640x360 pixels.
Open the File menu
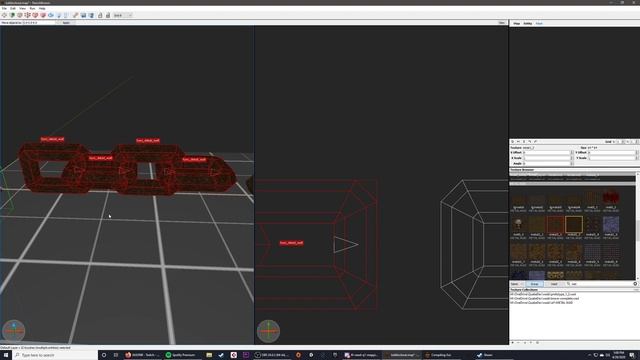point(4,9)
